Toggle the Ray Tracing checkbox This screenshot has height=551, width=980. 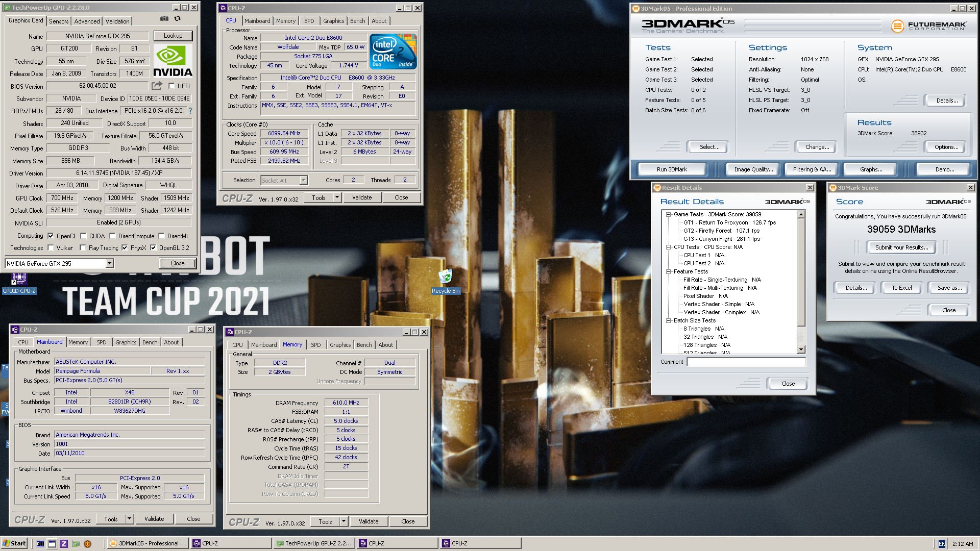click(x=83, y=248)
